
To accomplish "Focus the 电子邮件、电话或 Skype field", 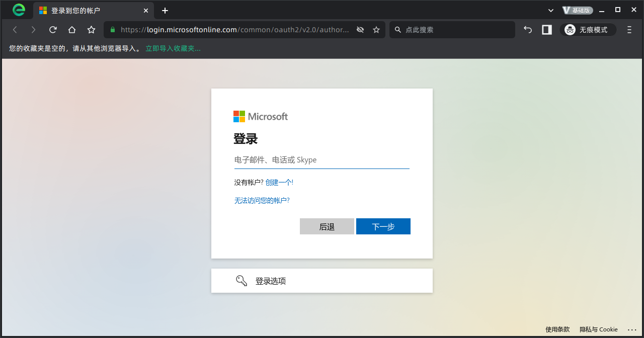I will point(322,160).
